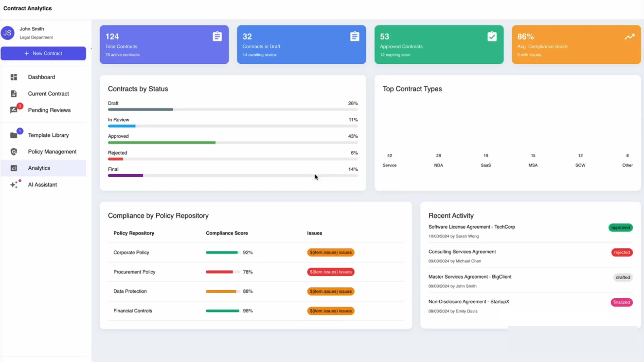Viewport: 644px width, 362px height.
Task: Click the rejected badge on Consulting Services Agreement
Action: [622, 252]
